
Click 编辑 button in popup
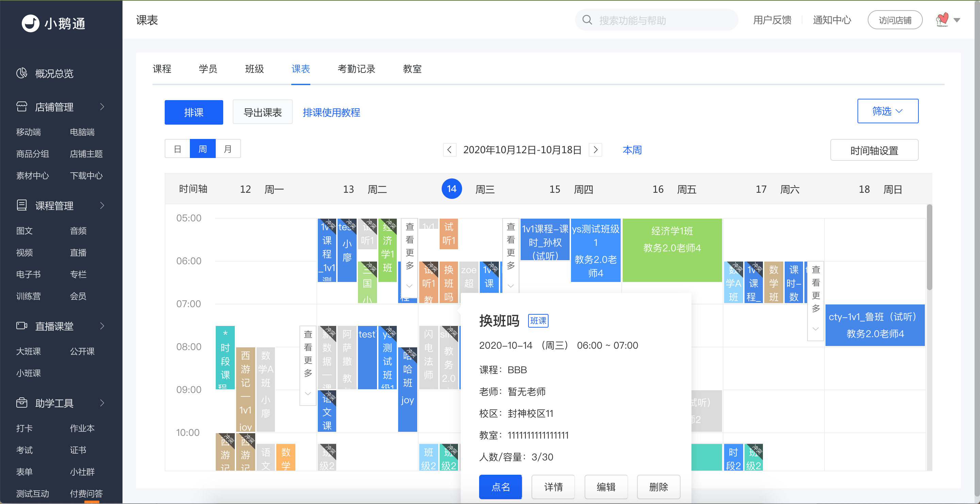606,487
